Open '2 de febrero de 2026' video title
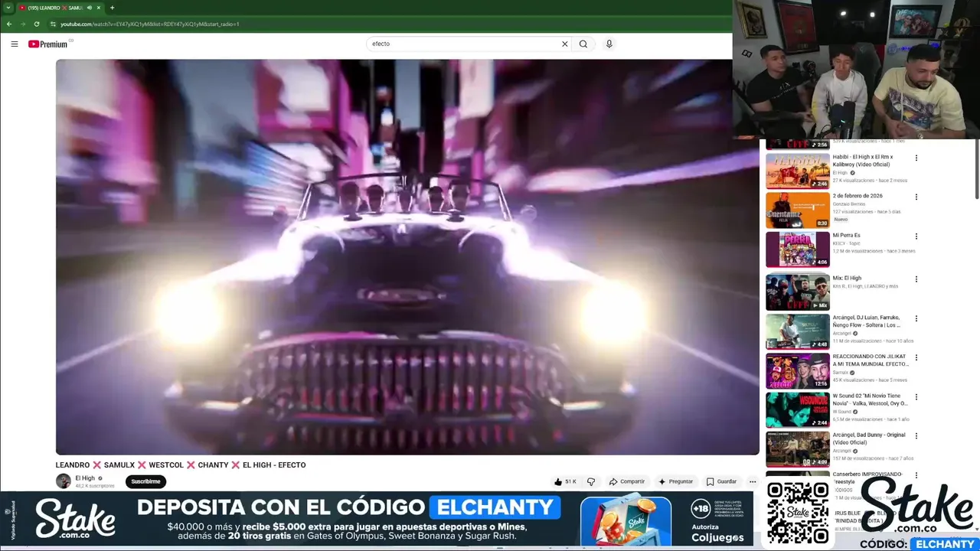The image size is (980, 551). pos(857,196)
